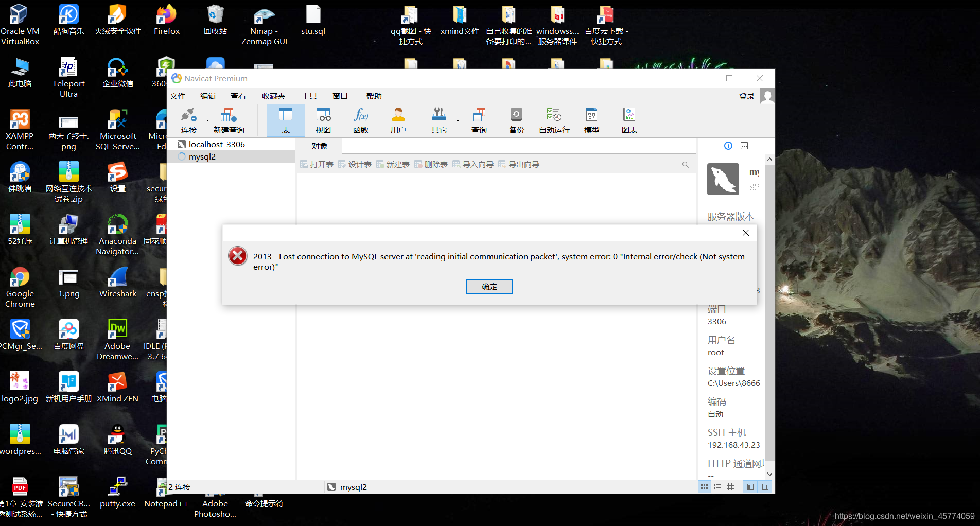
Task: Open the 窗口 (Window) menu
Action: tap(340, 96)
